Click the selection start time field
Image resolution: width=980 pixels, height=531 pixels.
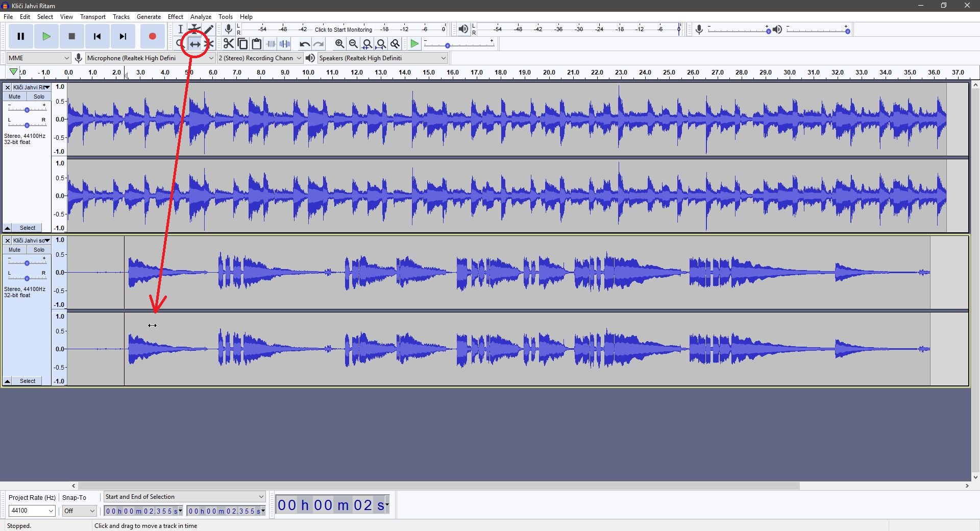(143, 511)
